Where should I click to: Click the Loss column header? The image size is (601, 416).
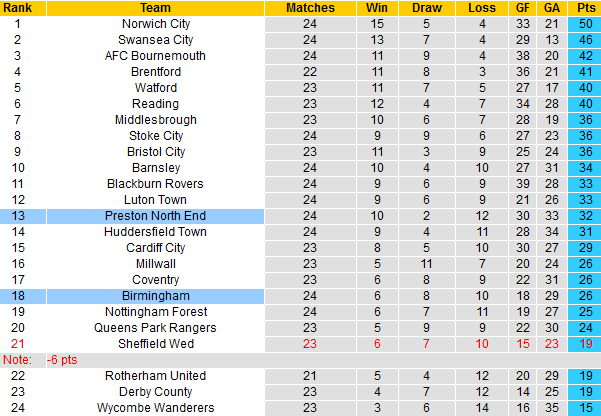click(479, 7)
